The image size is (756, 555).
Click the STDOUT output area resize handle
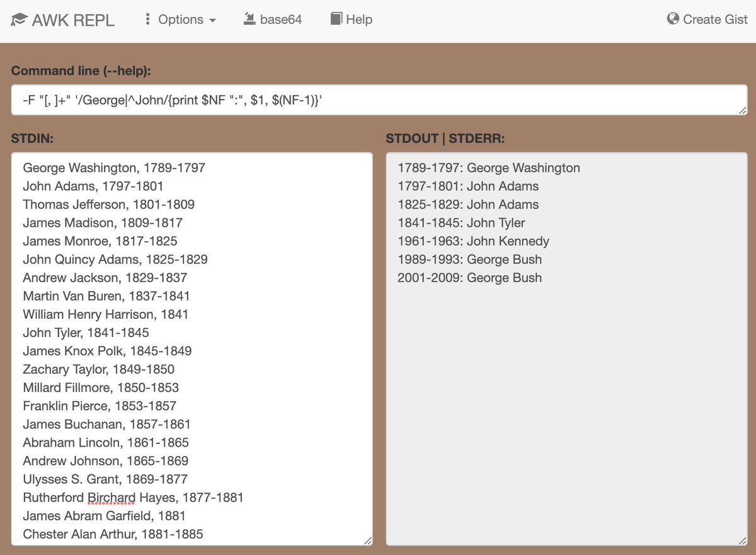743,541
